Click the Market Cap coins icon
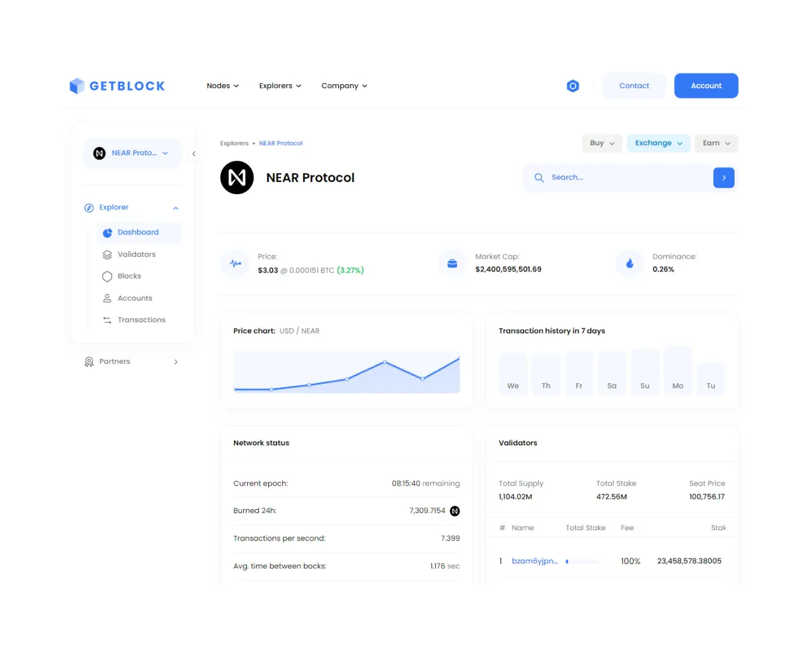The width and height of the screenshot is (812, 649). 452,263
